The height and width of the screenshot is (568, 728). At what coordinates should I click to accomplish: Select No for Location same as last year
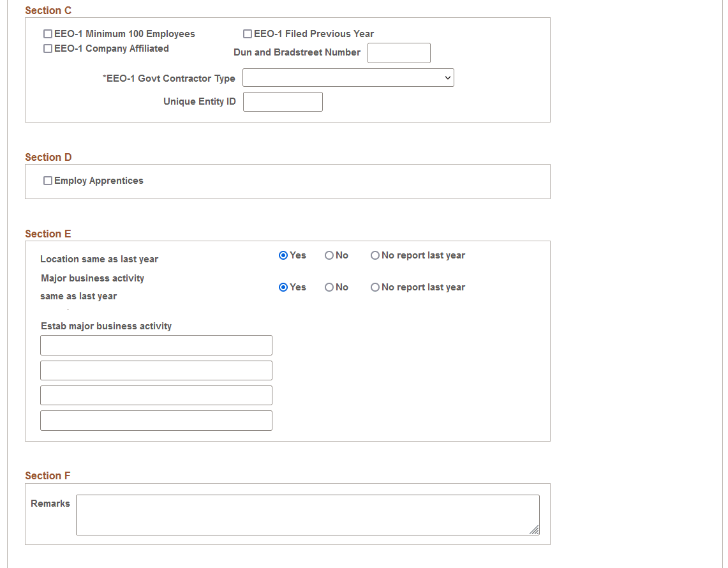[x=328, y=255]
